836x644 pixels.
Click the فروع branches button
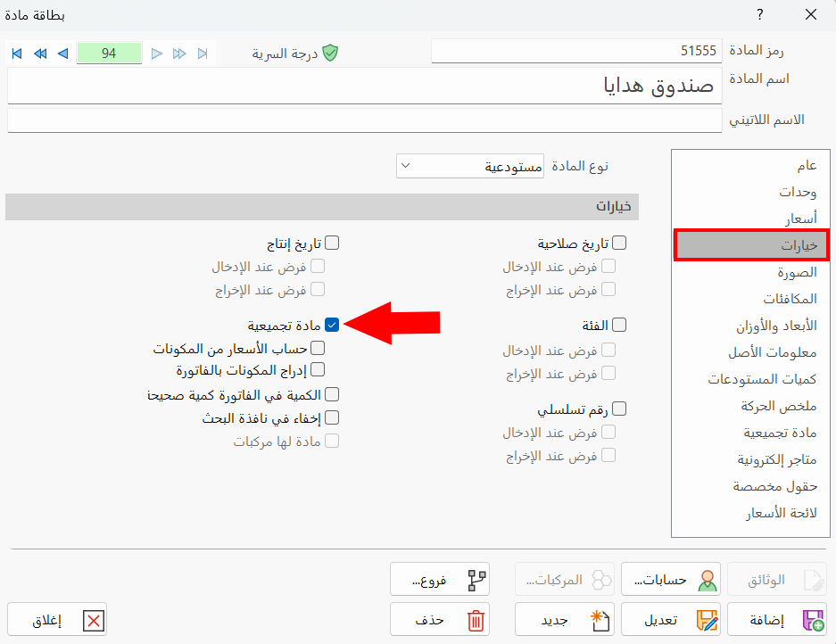coord(440,580)
